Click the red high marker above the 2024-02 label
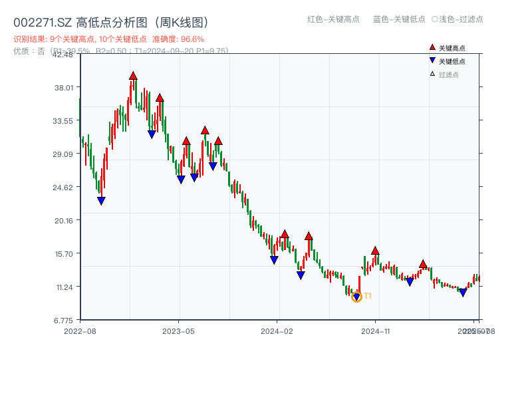Viewport: 532px width, 399px height. (284, 234)
